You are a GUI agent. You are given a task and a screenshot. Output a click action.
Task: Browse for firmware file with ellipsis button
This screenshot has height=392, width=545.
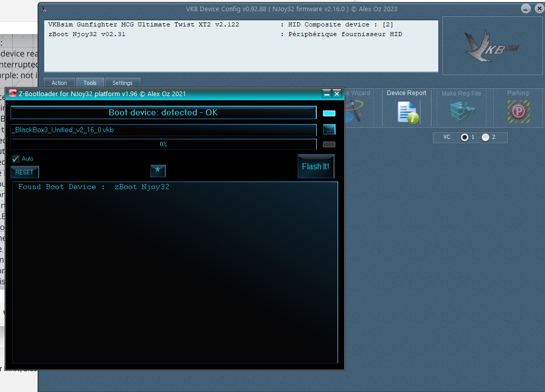pos(329,130)
